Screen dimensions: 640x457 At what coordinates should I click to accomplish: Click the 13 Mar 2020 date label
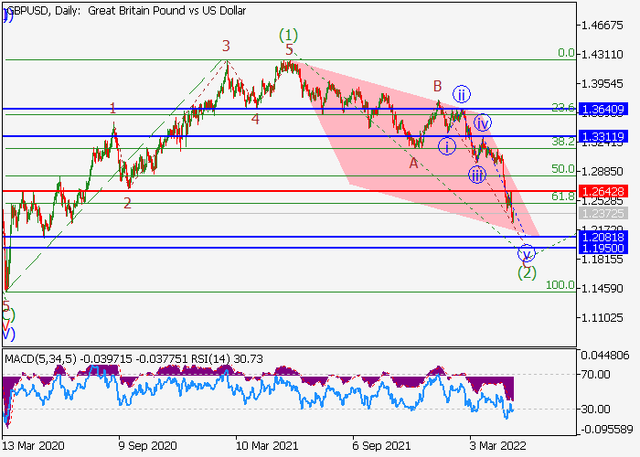33,445
